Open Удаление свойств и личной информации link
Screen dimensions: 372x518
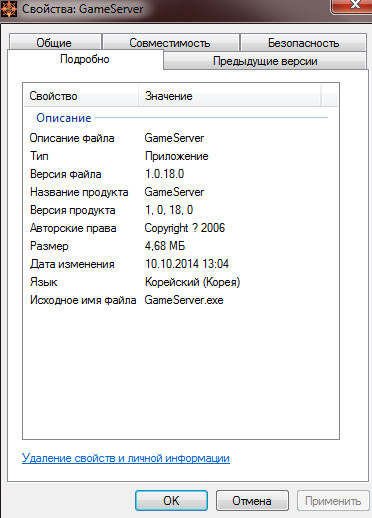click(x=126, y=458)
